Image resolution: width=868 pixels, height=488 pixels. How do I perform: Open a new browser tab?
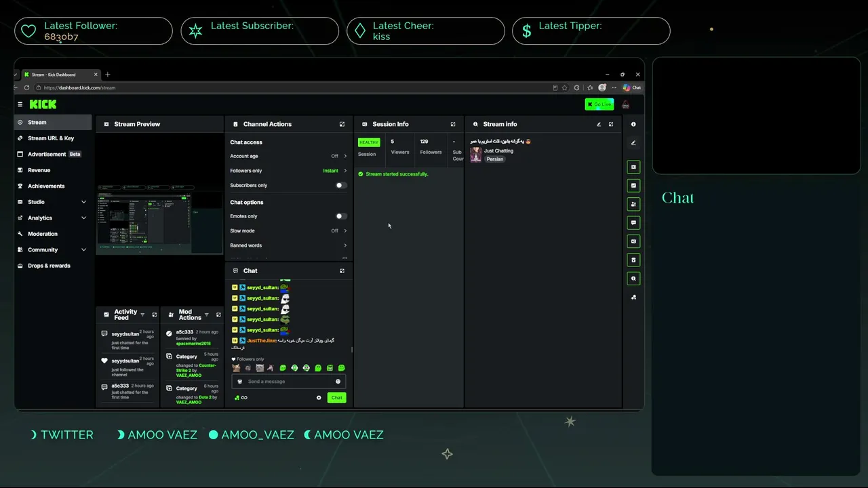pos(107,75)
